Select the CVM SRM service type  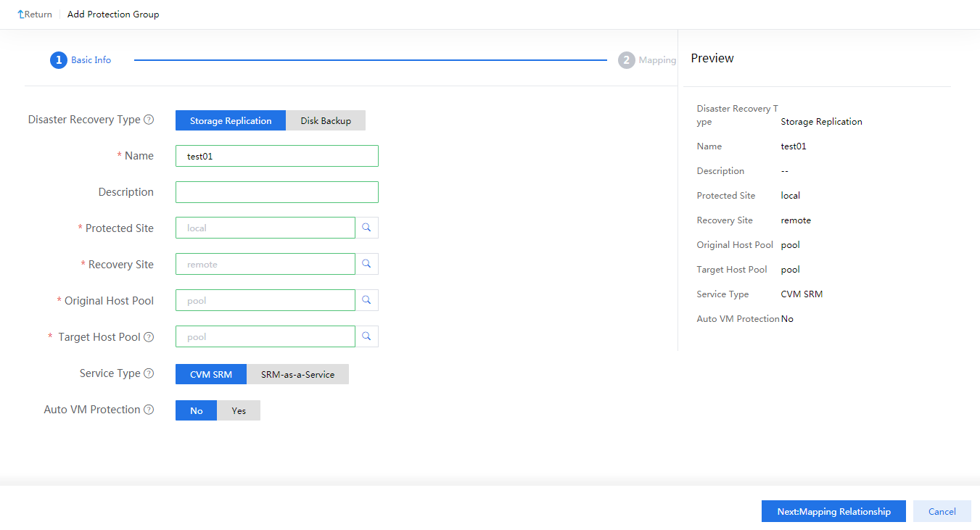click(x=210, y=374)
